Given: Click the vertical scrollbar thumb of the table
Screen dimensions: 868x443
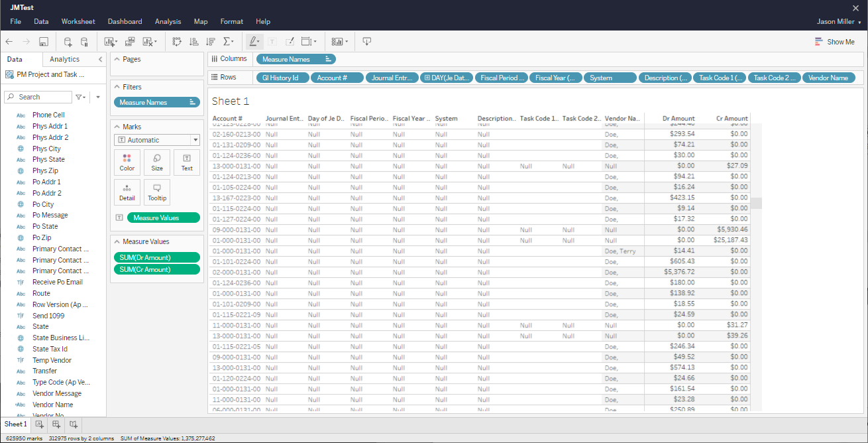Looking at the screenshot, I should tap(756, 203).
